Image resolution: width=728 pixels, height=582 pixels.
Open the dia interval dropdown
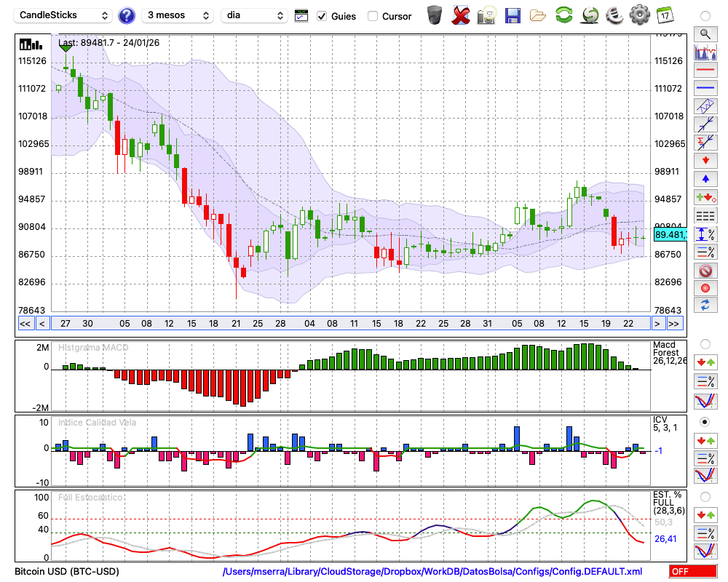(x=255, y=15)
